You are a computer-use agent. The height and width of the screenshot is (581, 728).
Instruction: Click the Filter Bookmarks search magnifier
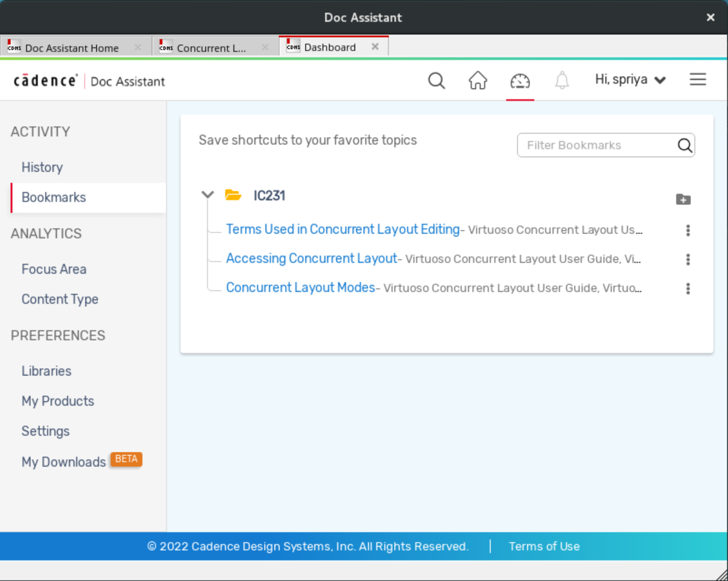[x=685, y=145]
